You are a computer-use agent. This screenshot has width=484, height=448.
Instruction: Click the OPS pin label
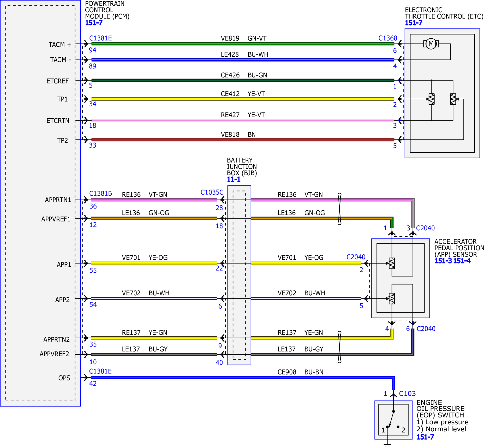click(64, 378)
